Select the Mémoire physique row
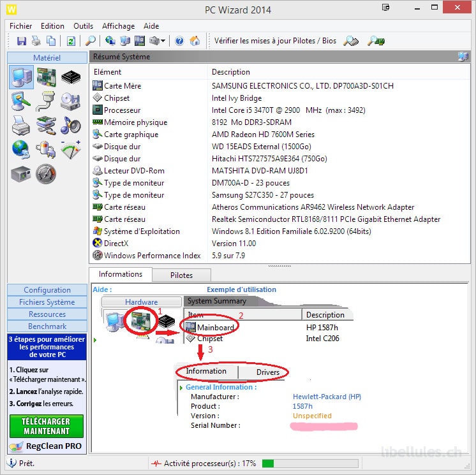The image size is (476, 475). (279, 122)
